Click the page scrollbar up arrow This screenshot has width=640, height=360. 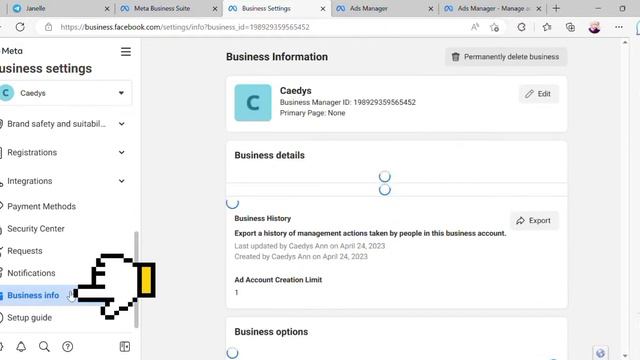[625, 42]
